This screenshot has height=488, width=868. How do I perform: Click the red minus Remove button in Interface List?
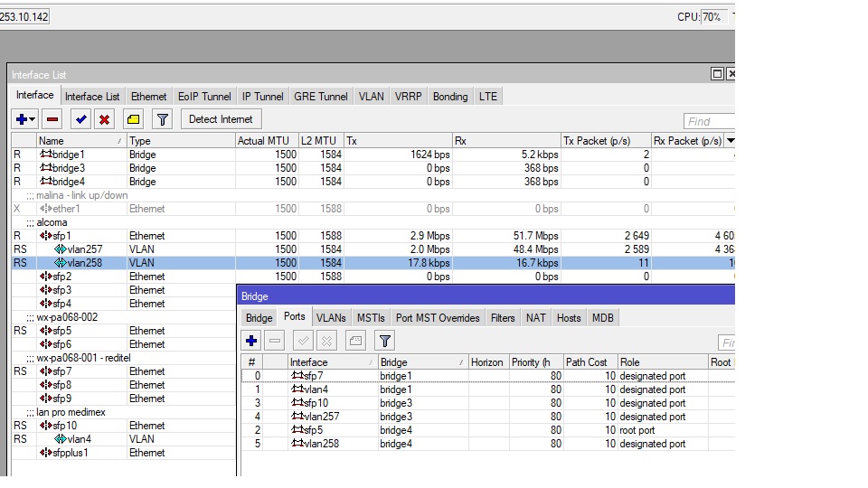point(52,119)
